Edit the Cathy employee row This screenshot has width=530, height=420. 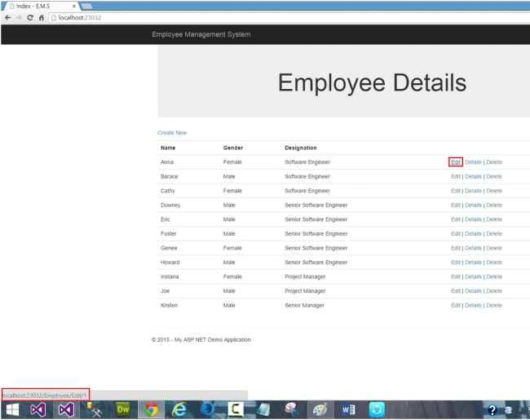click(455, 191)
